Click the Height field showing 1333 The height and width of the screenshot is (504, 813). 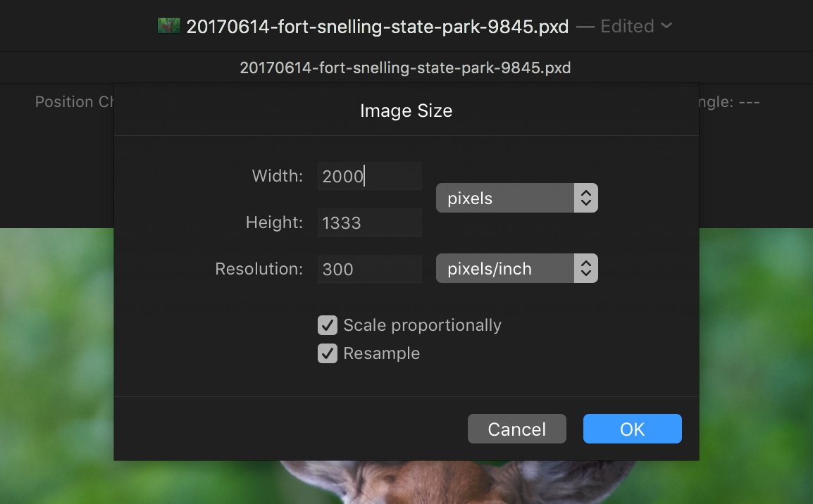click(x=369, y=223)
